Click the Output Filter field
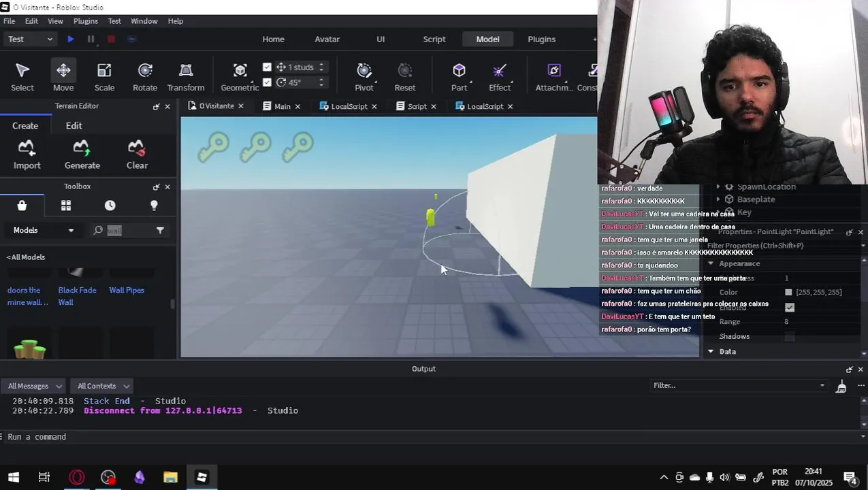 pos(738,385)
